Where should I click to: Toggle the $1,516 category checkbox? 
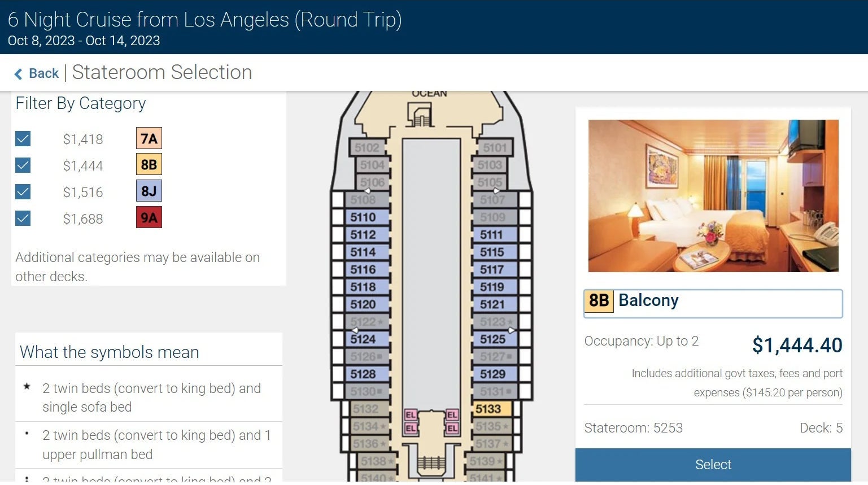point(23,192)
